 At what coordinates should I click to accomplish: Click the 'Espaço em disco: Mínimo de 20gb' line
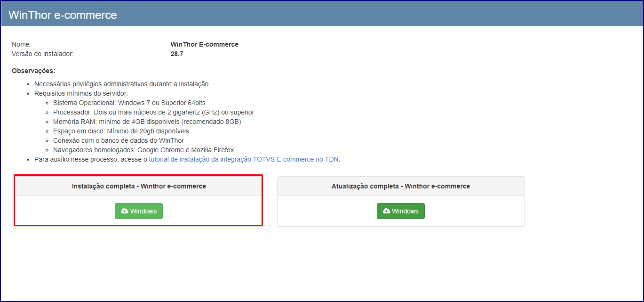coord(121,131)
